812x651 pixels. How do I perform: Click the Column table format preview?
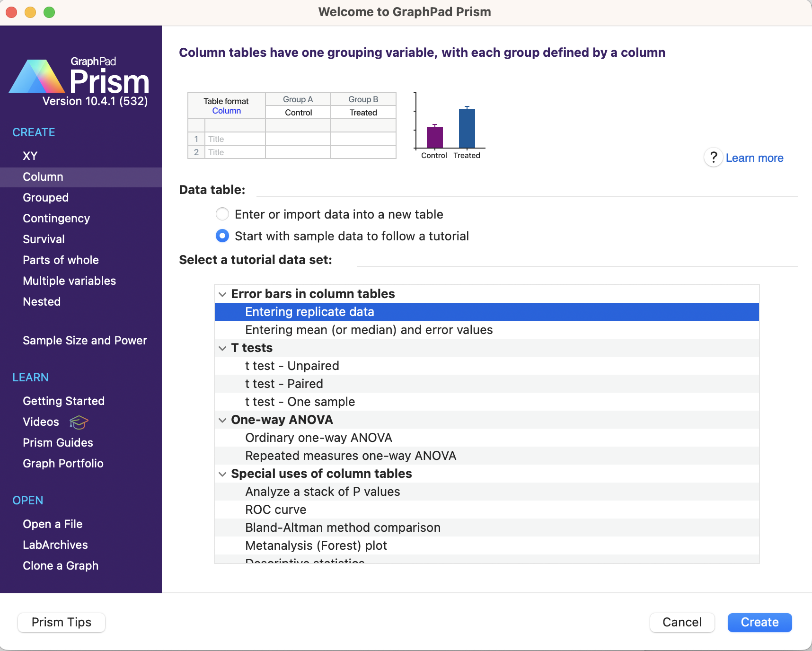(x=292, y=125)
